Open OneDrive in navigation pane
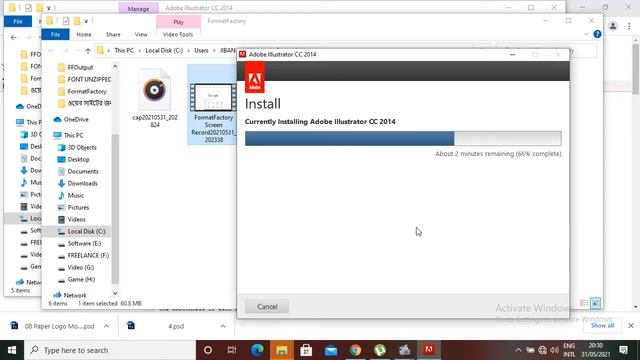Viewport: 640px width, 360px height. [x=76, y=120]
